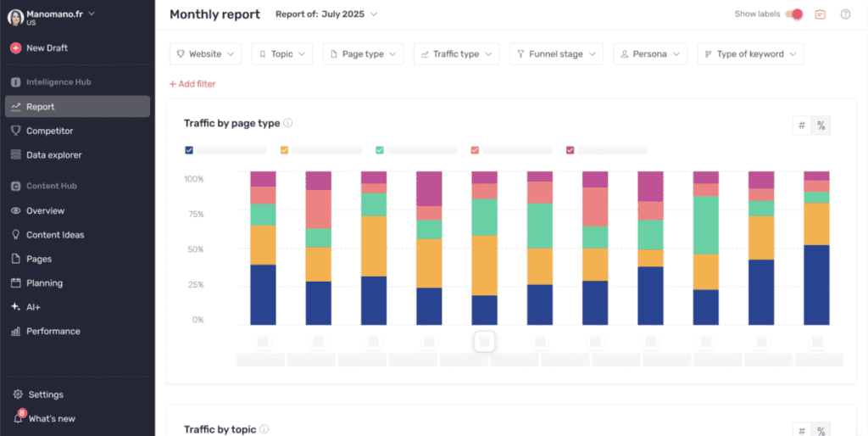
Task: Click the Settings gear icon in sidebar
Action: [17, 394]
